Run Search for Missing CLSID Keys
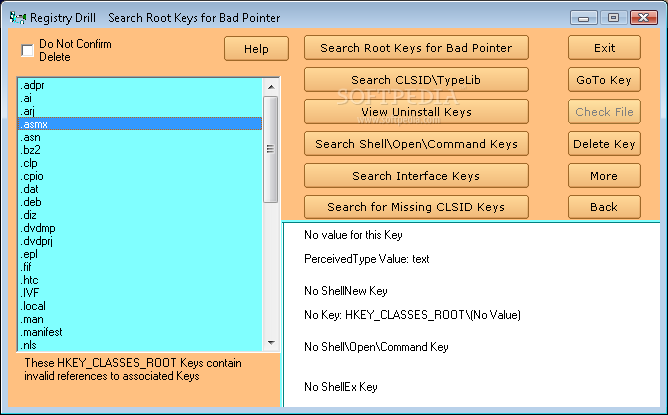This screenshot has width=668, height=415. [416, 207]
